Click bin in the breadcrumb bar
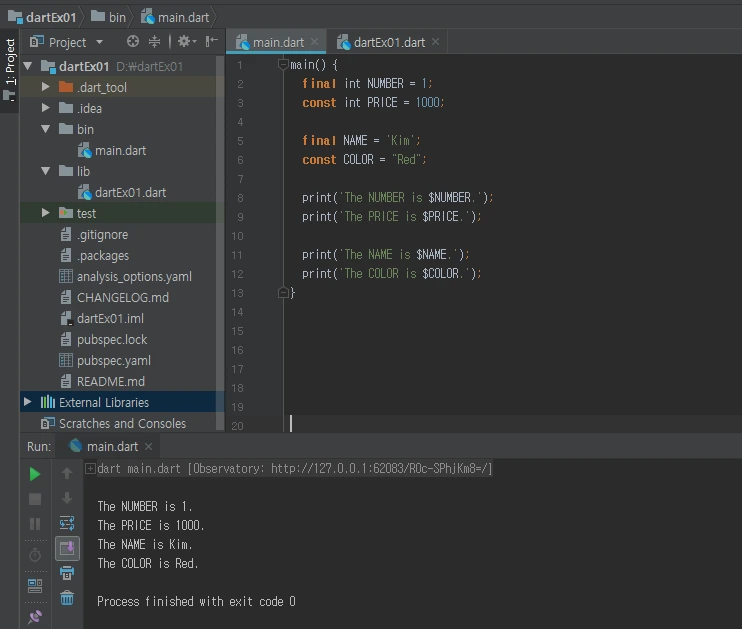This screenshot has width=742, height=629. (108, 17)
